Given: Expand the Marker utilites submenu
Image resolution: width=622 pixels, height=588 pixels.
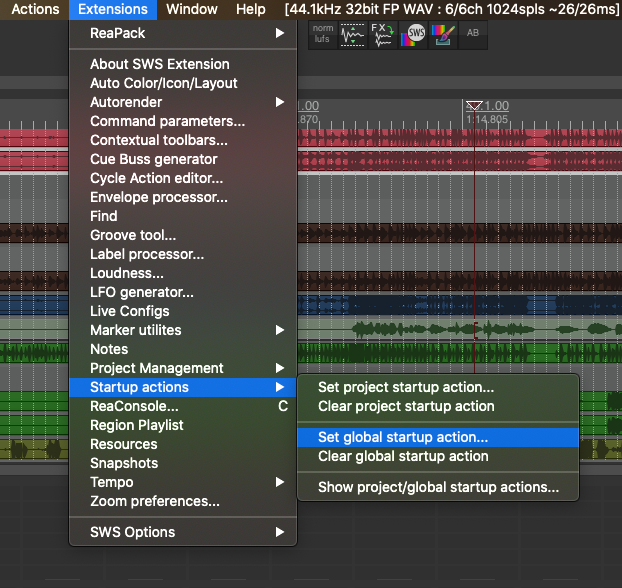Looking at the screenshot, I should click(x=183, y=331).
